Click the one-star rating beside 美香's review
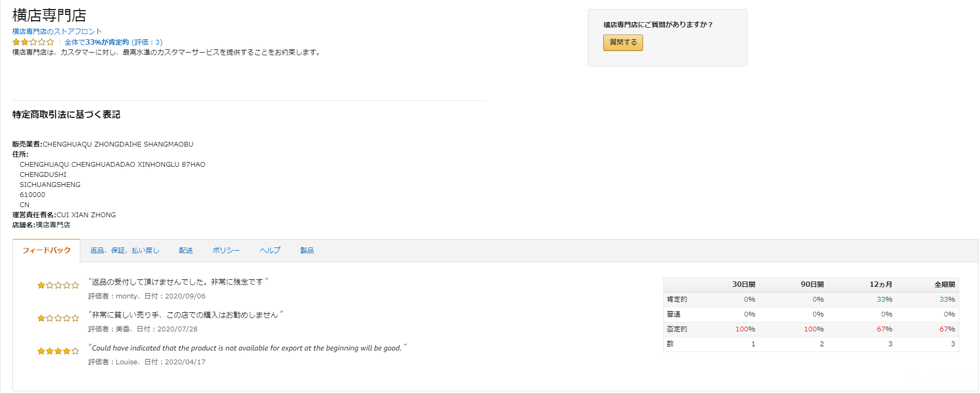Viewport: 980px width, 393px height. pyautogui.click(x=58, y=318)
